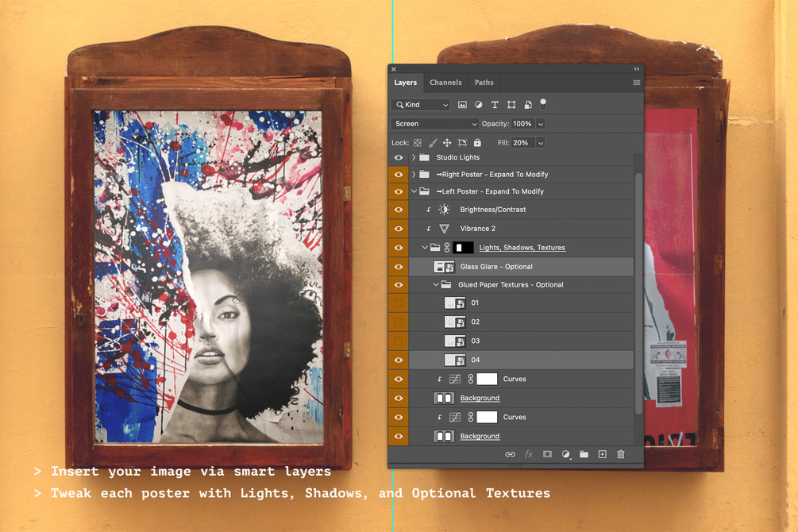This screenshot has height=532, width=798.
Task: Hide the Studio Lights group
Action: coord(399,158)
